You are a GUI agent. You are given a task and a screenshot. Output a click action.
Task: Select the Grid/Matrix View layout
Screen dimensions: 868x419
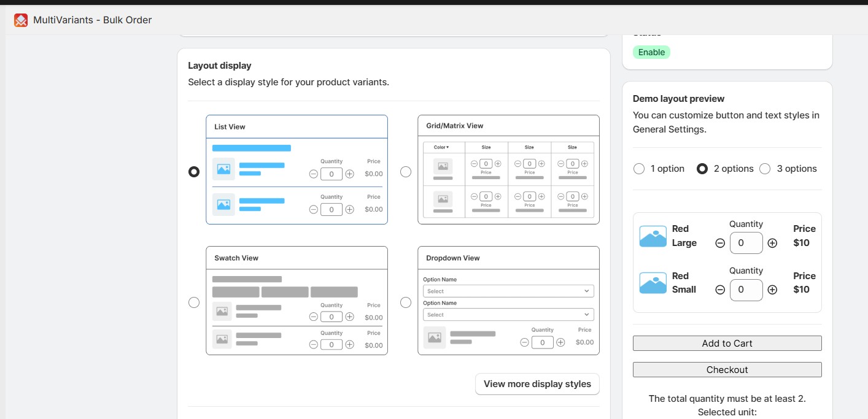tap(406, 172)
